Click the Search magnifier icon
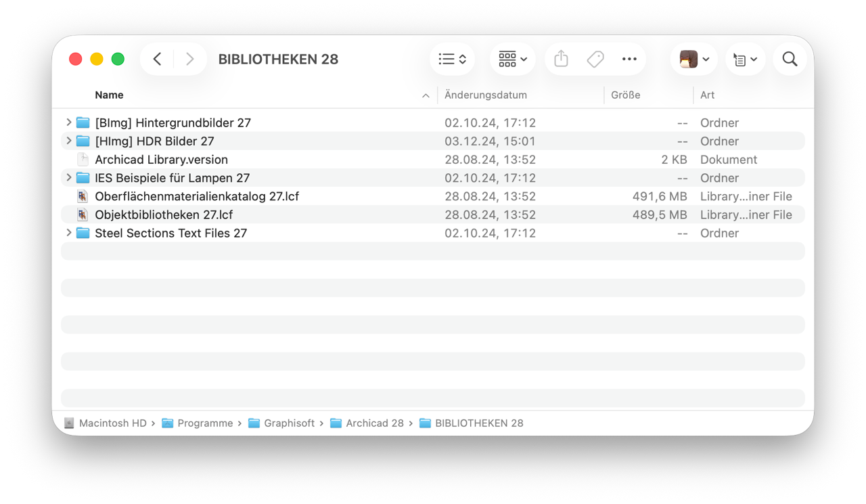 790,59
